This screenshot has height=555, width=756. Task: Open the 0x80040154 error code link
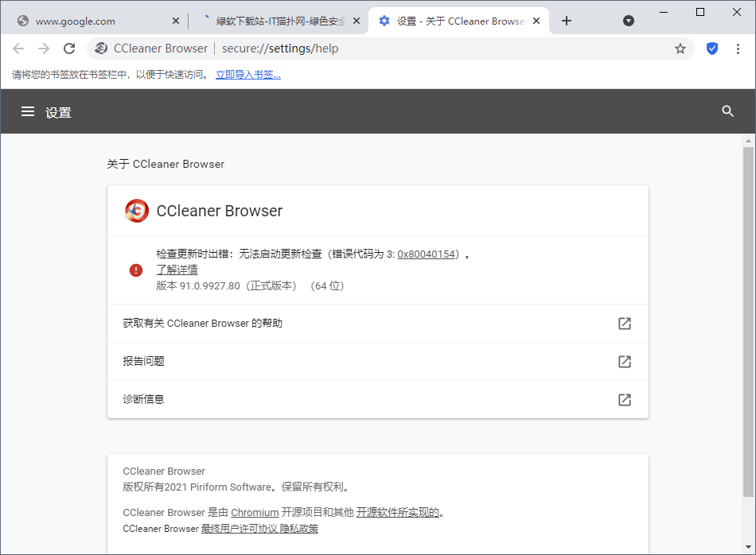(x=427, y=254)
